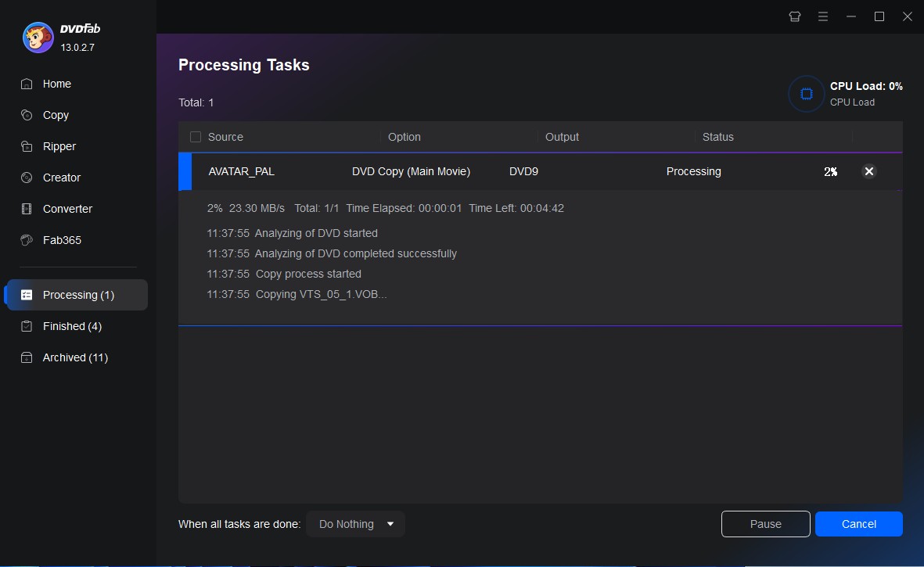Click DVD Copy (Main Movie) option cell
The width and height of the screenshot is (924, 567).
[412, 171]
